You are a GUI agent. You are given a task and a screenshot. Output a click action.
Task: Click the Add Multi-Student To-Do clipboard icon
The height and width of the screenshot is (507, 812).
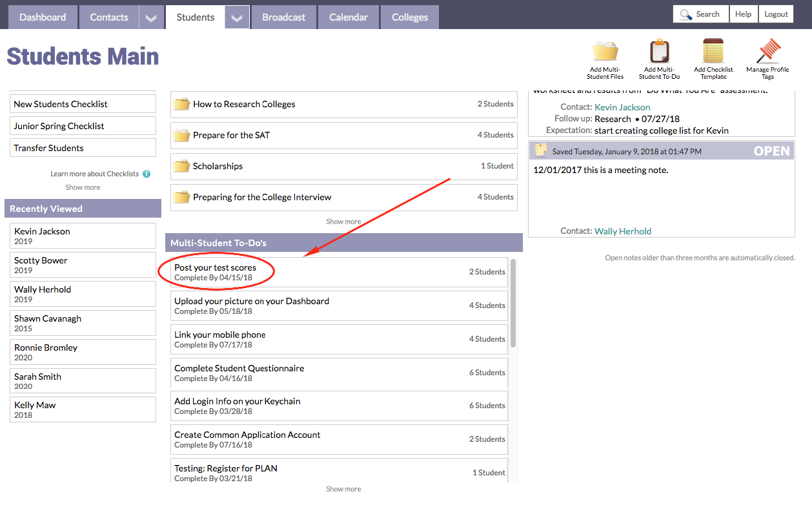point(659,51)
